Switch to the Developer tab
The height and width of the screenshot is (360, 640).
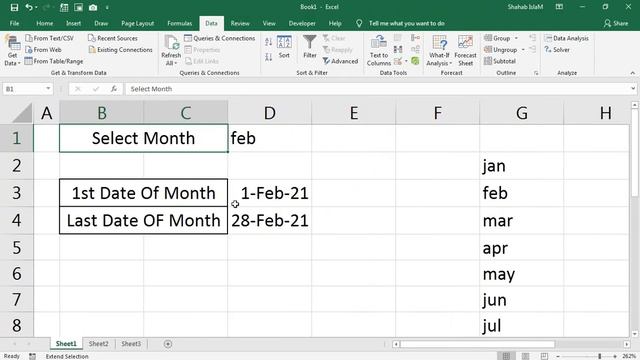pyautogui.click(x=302, y=23)
